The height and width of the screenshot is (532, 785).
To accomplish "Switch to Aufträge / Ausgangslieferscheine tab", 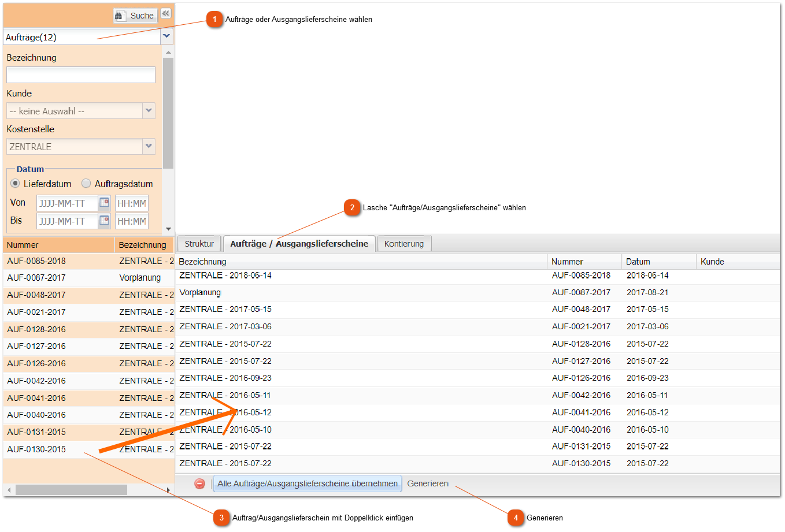I will (299, 244).
